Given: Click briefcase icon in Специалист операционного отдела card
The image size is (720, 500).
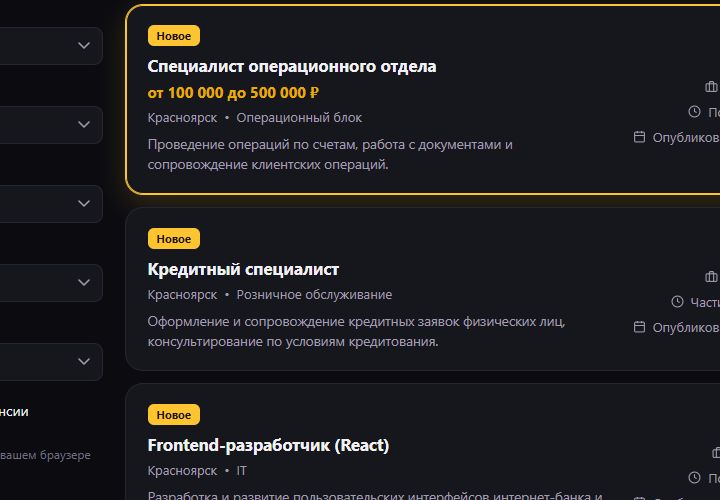Looking at the screenshot, I should coord(711,86).
